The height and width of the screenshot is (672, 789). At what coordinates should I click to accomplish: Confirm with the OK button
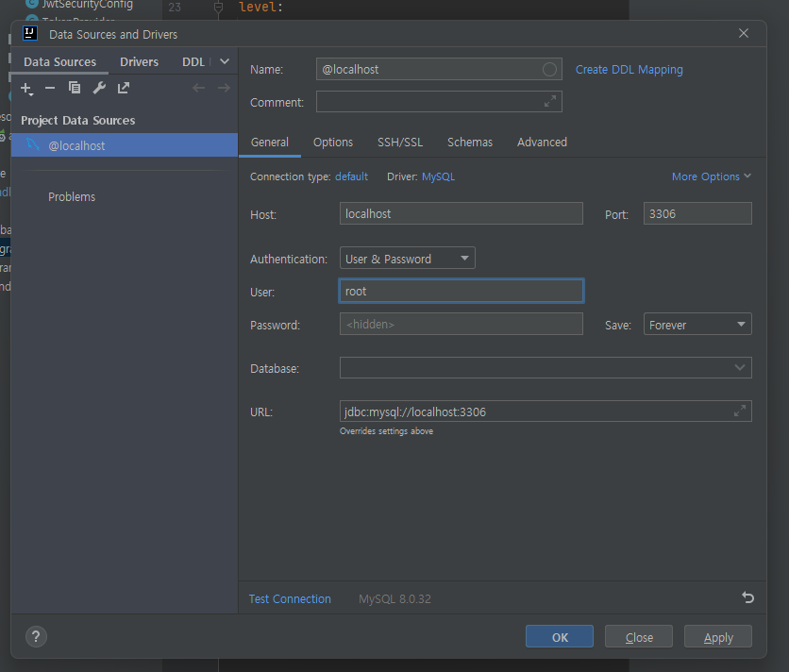coord(560,637)
